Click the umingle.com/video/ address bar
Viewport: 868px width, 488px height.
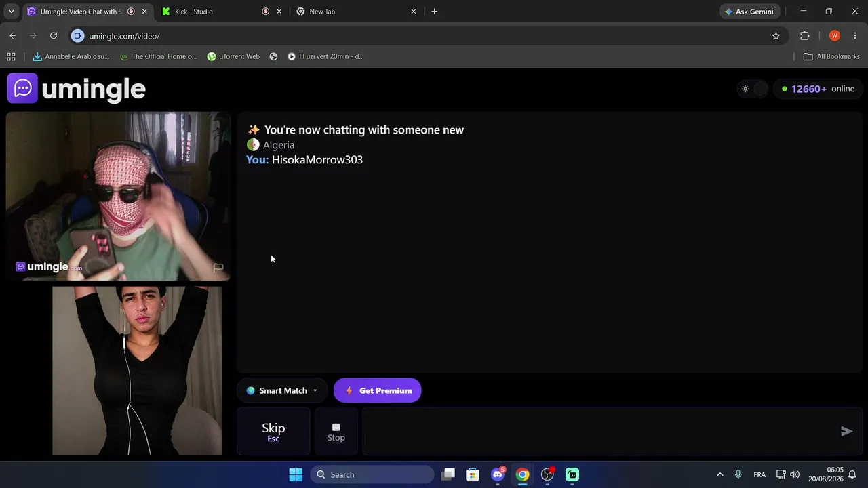[427, 36]
